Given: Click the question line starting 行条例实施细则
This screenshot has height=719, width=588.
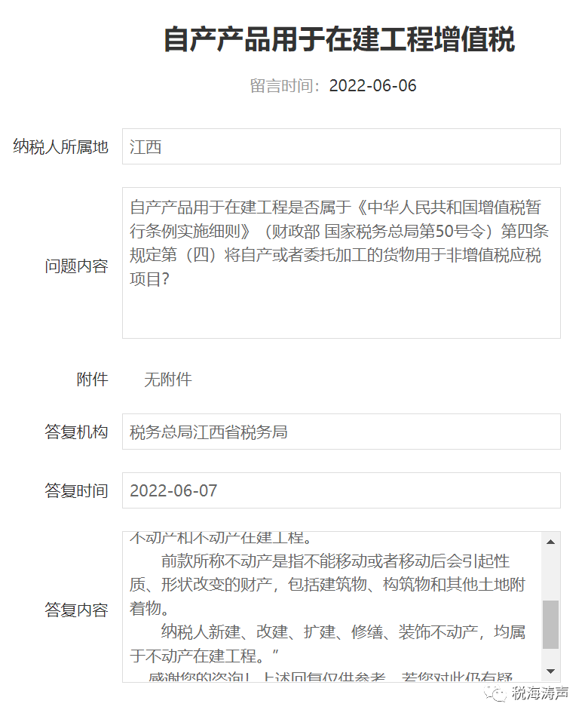Looking at the screenshot, I should pos(339,231).
